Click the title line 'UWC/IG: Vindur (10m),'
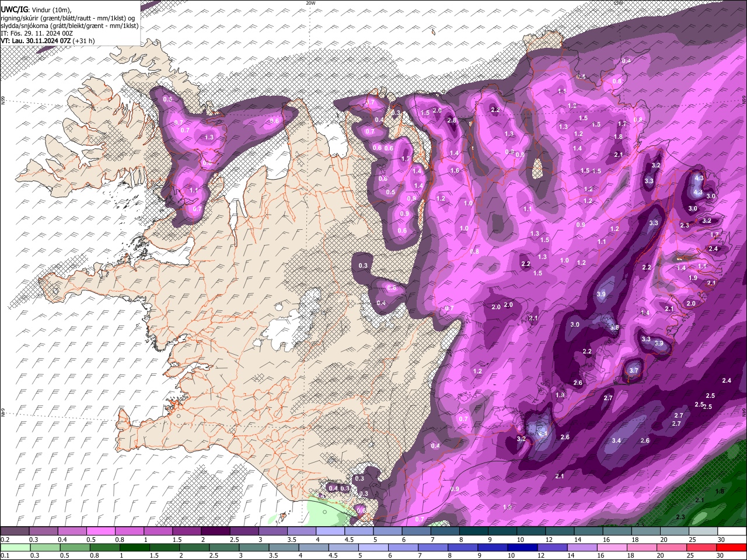This screenshot has height=560, width=747. point(36,9)
